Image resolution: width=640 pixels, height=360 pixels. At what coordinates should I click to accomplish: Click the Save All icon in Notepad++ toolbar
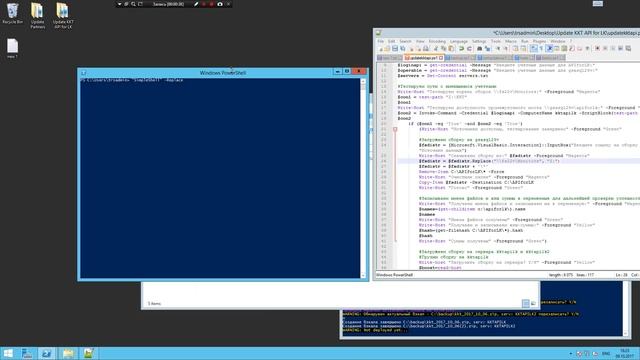click(402, 49)
